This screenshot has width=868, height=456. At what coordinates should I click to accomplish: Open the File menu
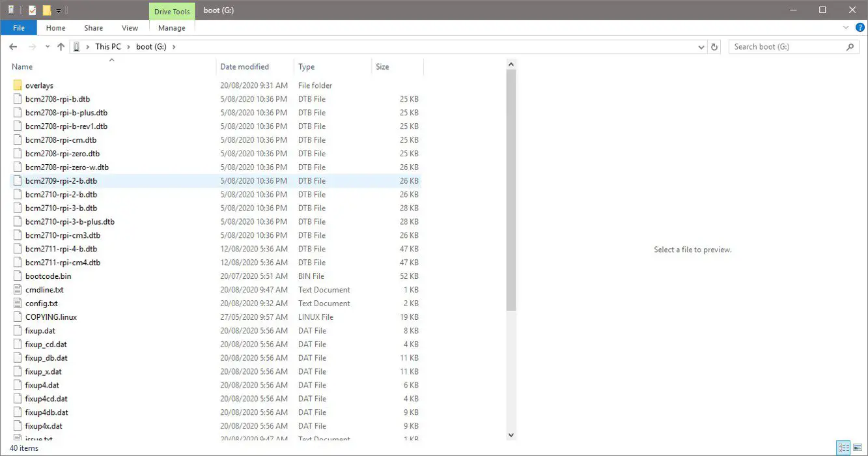pos(19,28)
